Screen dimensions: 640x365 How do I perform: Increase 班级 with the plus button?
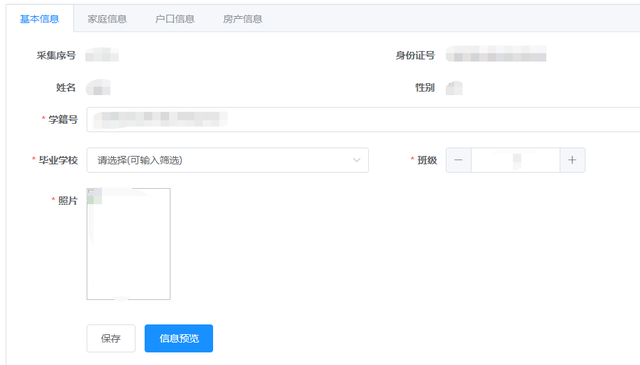pyautogui.click(x=572, y=160)
